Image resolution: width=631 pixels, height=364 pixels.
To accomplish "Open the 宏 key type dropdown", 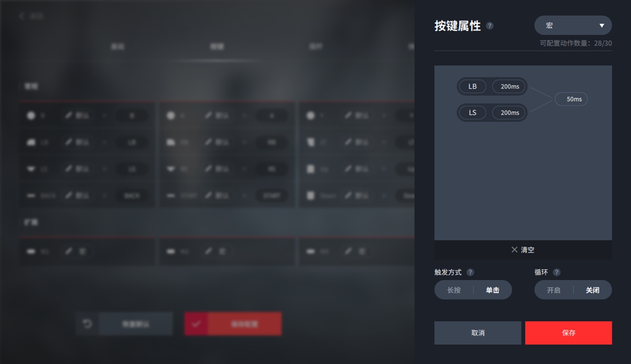I will coord(573,25).
